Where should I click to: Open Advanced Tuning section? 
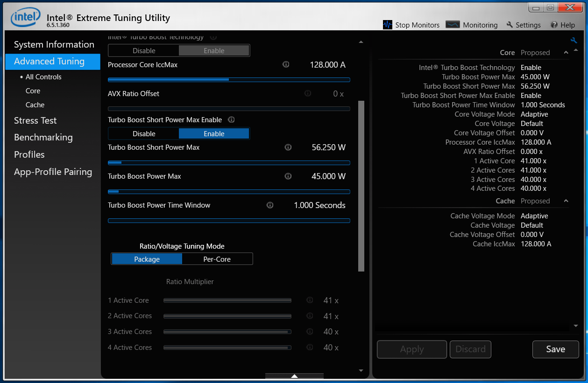click(x=53, y=62)
